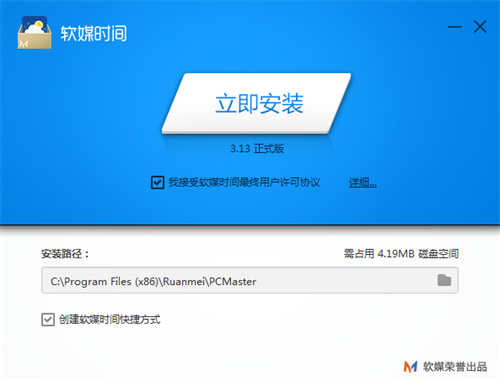The width and height of the screenshot is (500, 381).
Task: Click the 软媒 M logo at bottom
Action: coord(410,367)
